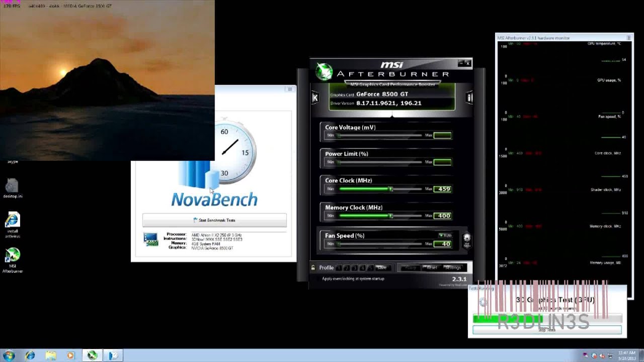Open Internet Explorer from the taskbar
Viewport: 644px width, 362px height.
30,355
